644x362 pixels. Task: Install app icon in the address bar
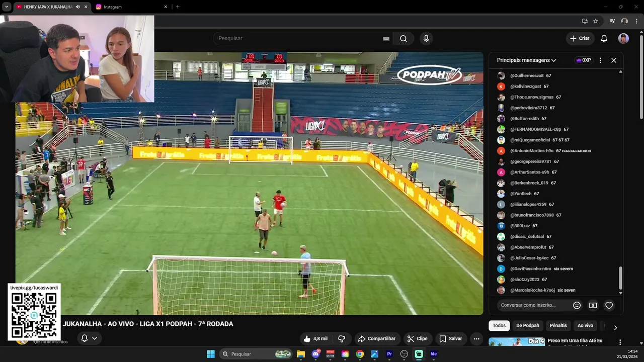(x=585, y=21)
